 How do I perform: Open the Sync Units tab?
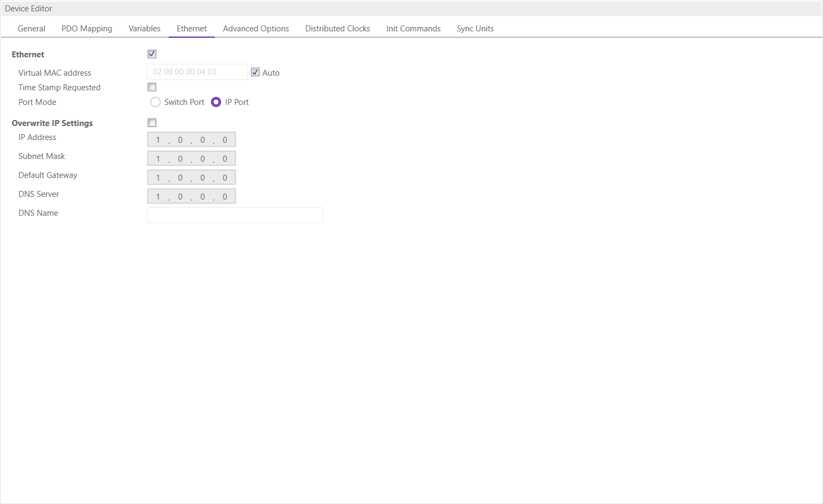(475, 29)
